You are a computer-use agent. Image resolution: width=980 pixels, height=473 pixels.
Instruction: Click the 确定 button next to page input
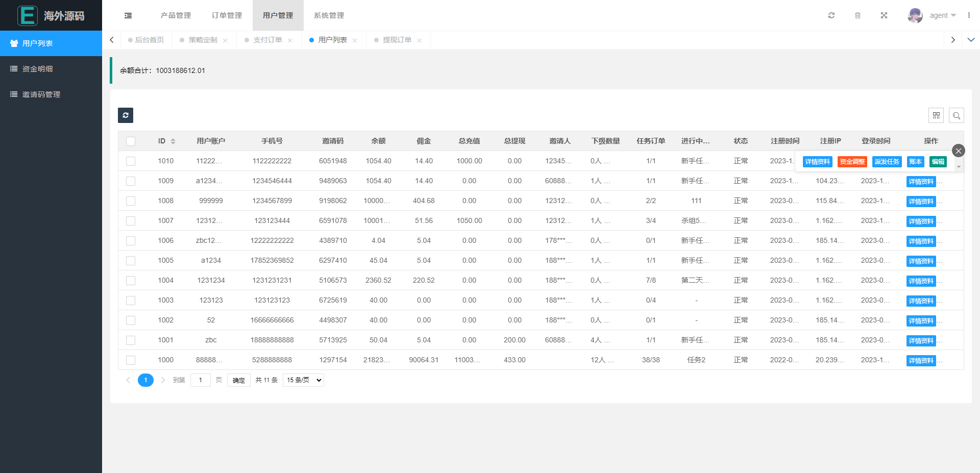point(238,380)
